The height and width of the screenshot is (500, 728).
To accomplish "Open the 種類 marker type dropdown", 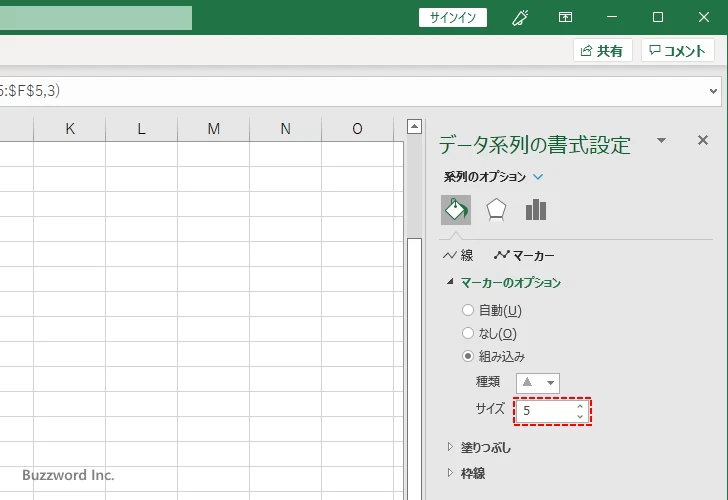I will coord(538,383).
